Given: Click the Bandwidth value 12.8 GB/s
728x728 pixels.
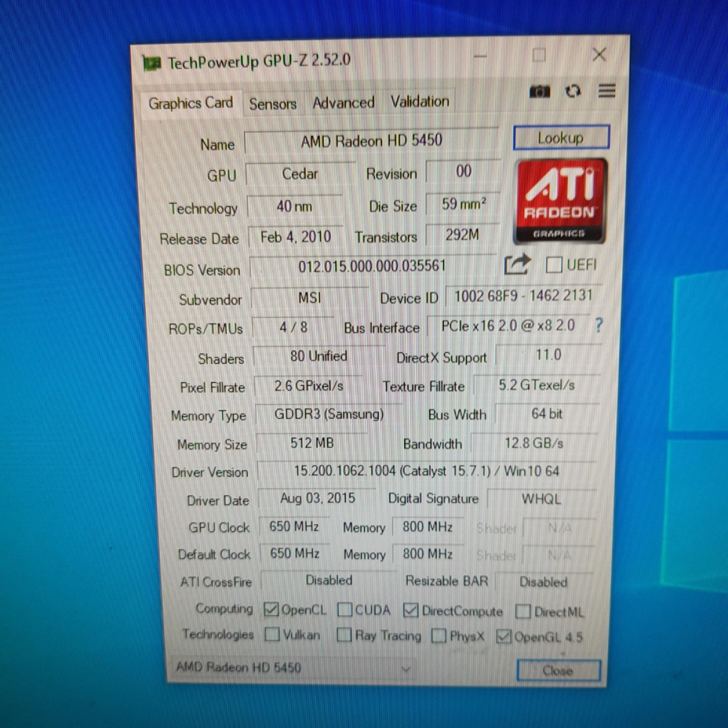Looking at the screenshot, I should pos(534,443).
